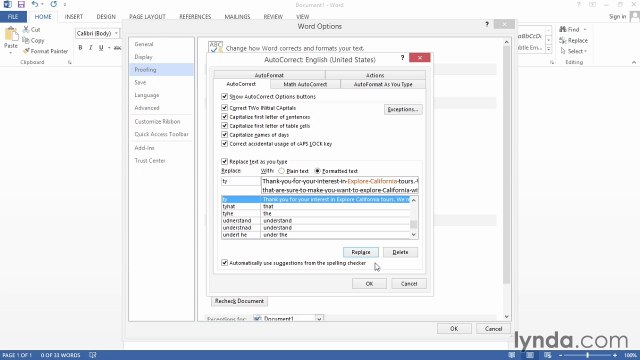Toggle Capitalize names of days checkbox
The image size is (640, 360).
224,135
